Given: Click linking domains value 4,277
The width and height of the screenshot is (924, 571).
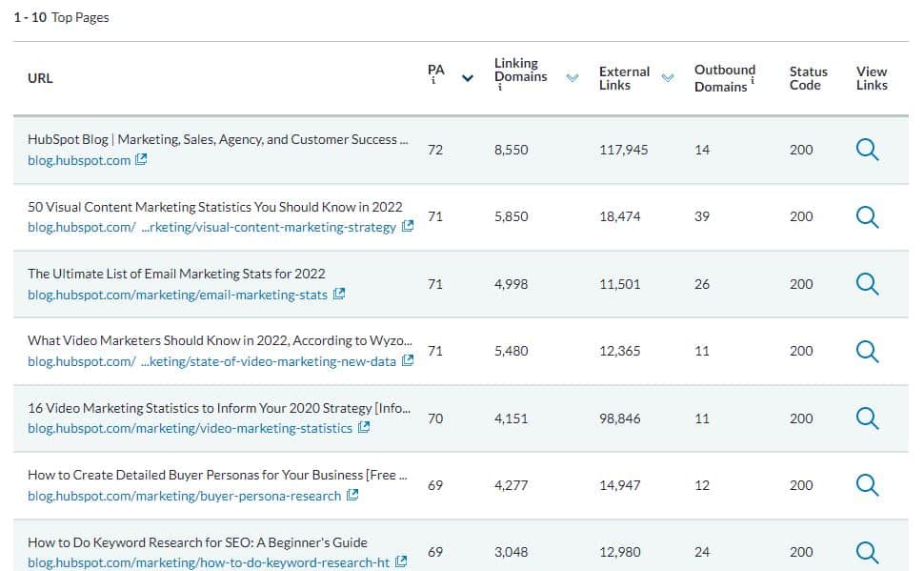Looking at the screenshot, I should 511,485.
